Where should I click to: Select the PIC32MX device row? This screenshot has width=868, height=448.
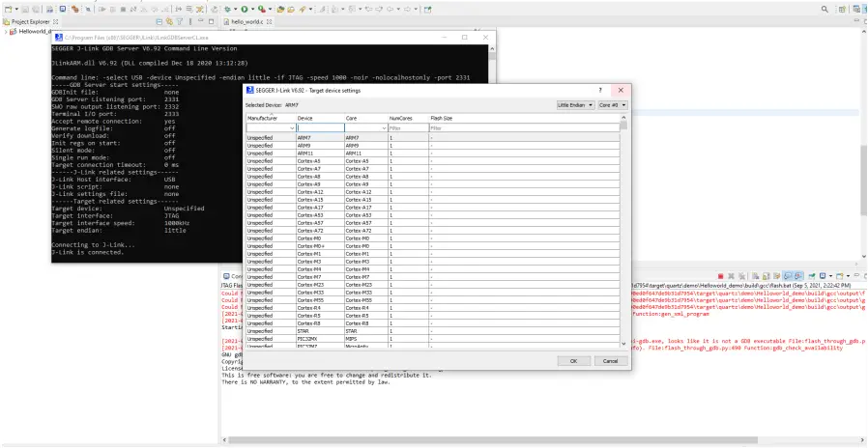(x=433, y=339)
